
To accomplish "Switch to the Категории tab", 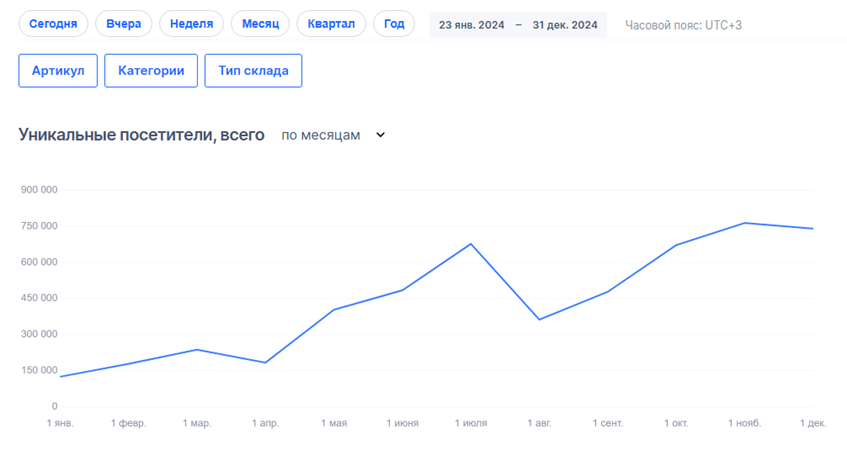I will (x=151, y=71).
